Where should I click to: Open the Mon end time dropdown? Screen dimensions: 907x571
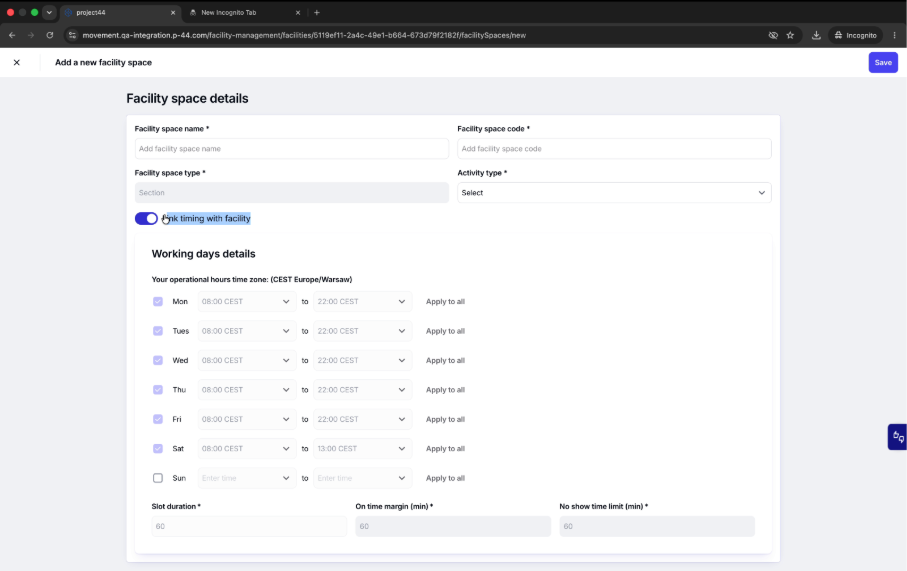(x=363, y=301)
